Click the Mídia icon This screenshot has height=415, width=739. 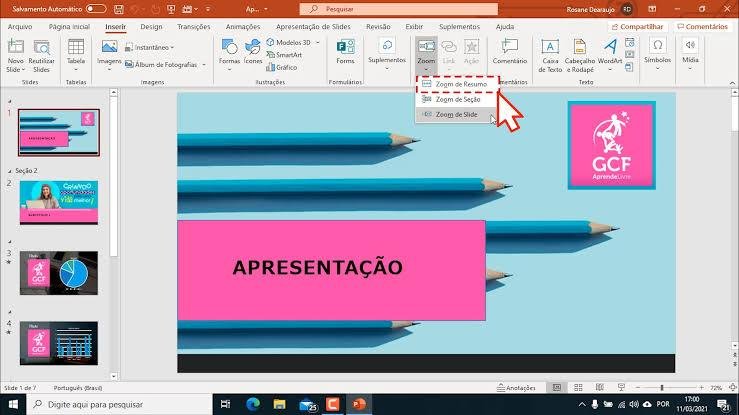pyautogui.click(x=690, y=45)
